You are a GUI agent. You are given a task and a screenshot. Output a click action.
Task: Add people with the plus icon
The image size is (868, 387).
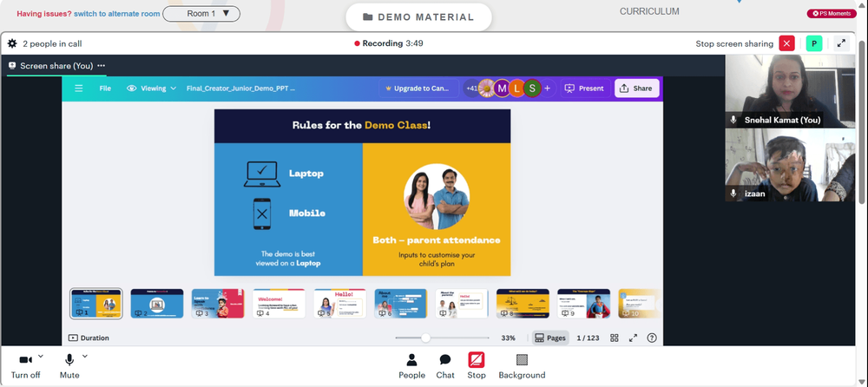(548, 88)
